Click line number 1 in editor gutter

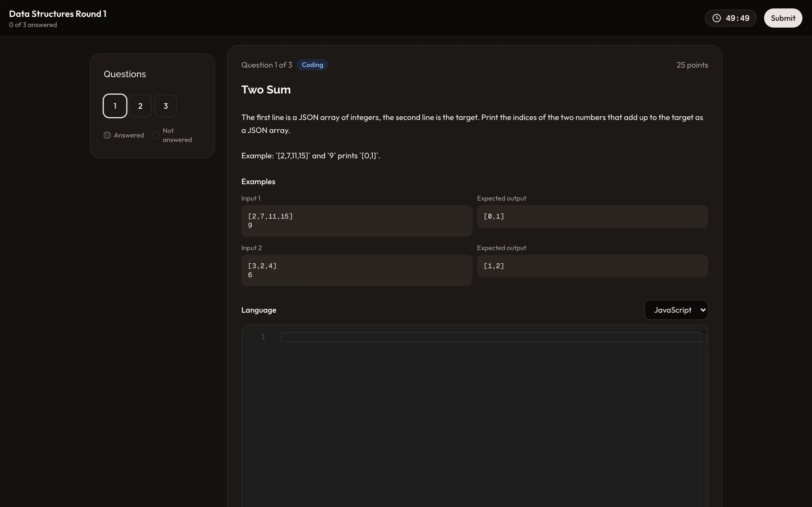(x=263, y=337)
